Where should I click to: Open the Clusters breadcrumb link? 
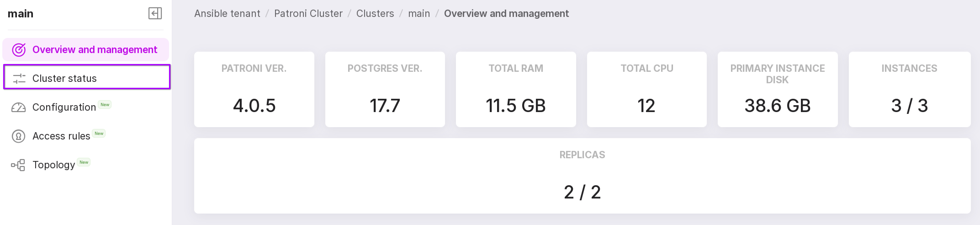click(375, 14)
